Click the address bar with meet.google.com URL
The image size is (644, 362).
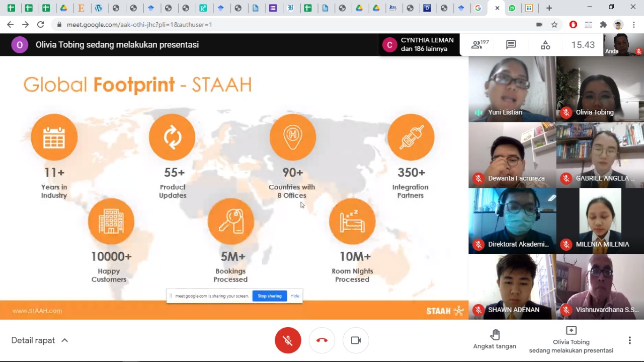point(292,24)
